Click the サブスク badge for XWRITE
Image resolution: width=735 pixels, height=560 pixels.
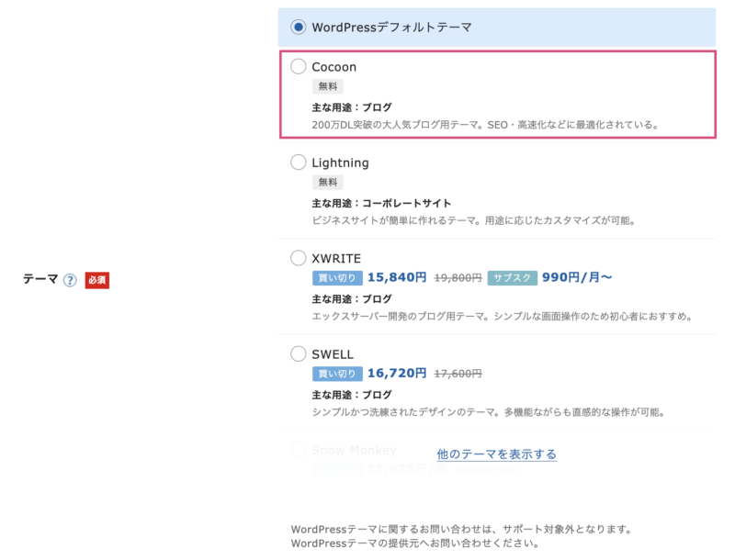(512, 277)
